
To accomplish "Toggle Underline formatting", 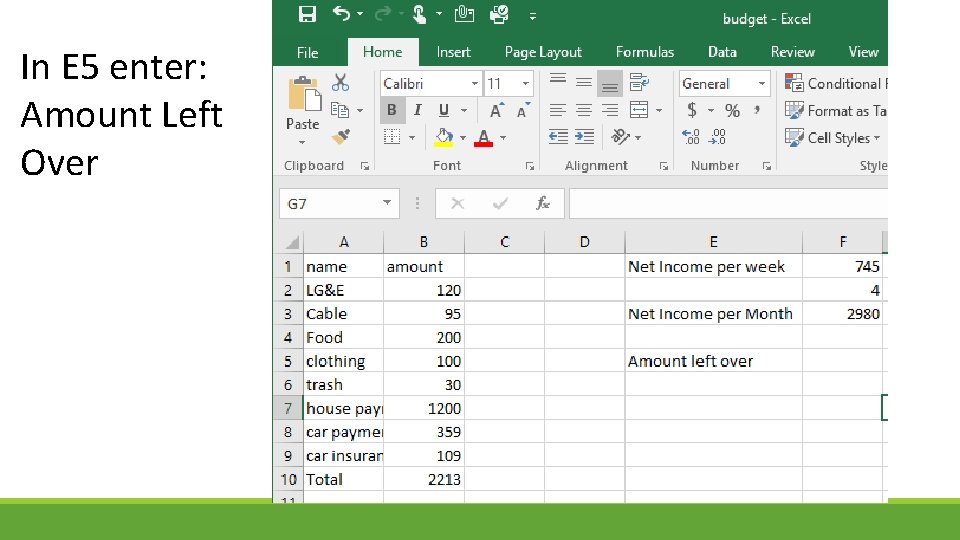I will pos(444,110).
